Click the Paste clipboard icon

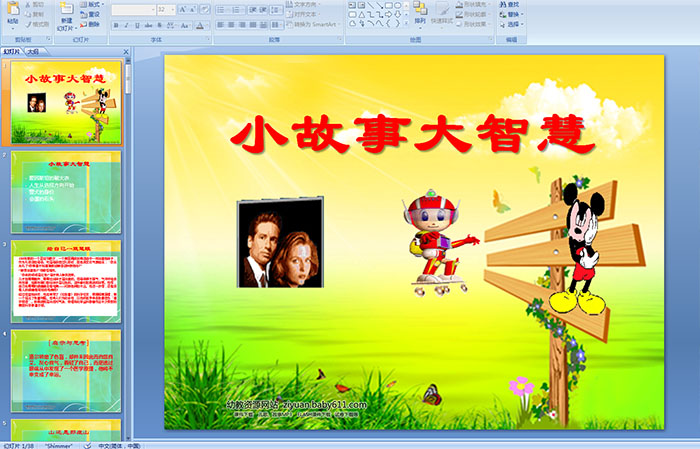click(x=13, y=8)
